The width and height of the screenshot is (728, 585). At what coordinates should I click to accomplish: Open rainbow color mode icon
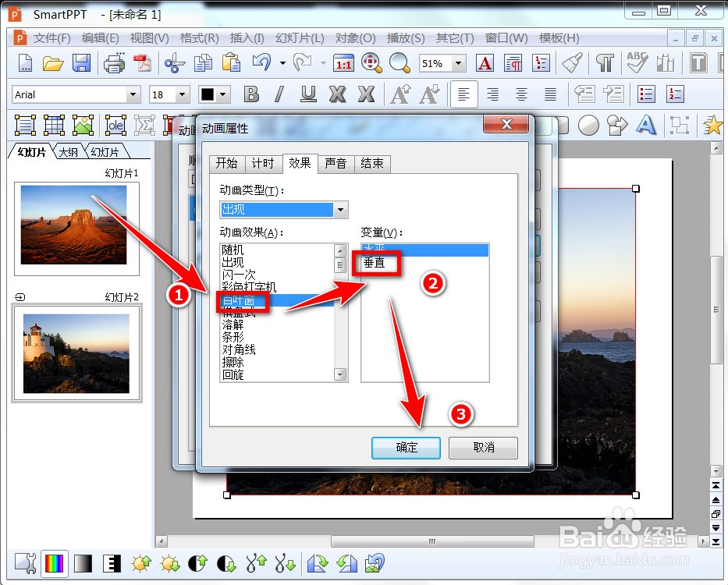tap(55, 564)
